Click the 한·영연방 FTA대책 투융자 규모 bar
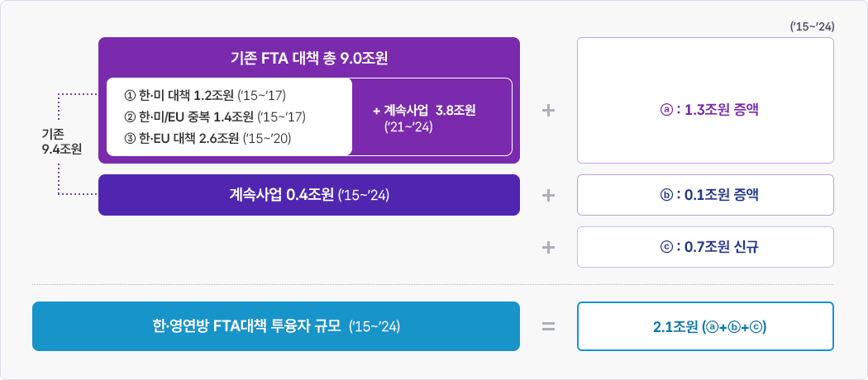Screen dimensions: 868x380 [x=275, y=326]
